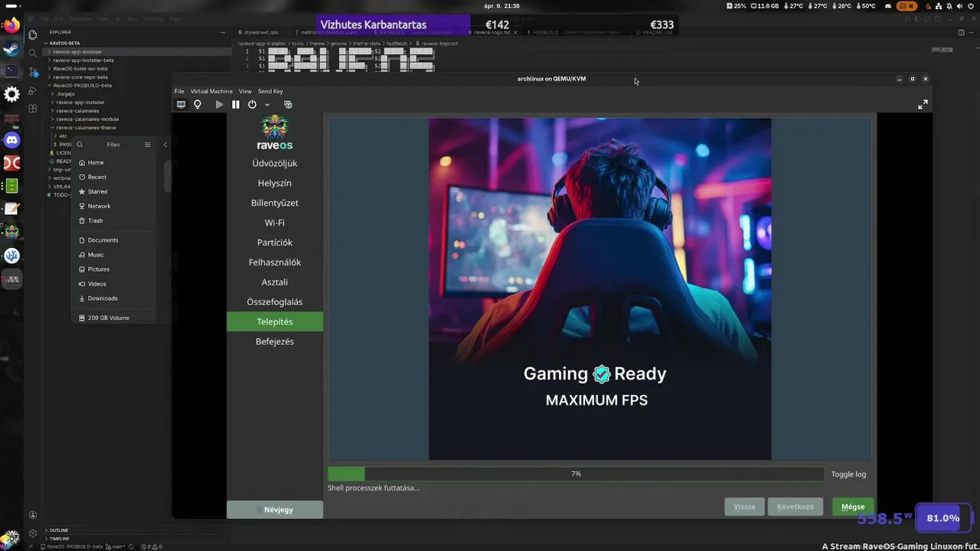
Task: Click the Mégse cancel button
Action: pyautogui.click(x=853, y=507)
